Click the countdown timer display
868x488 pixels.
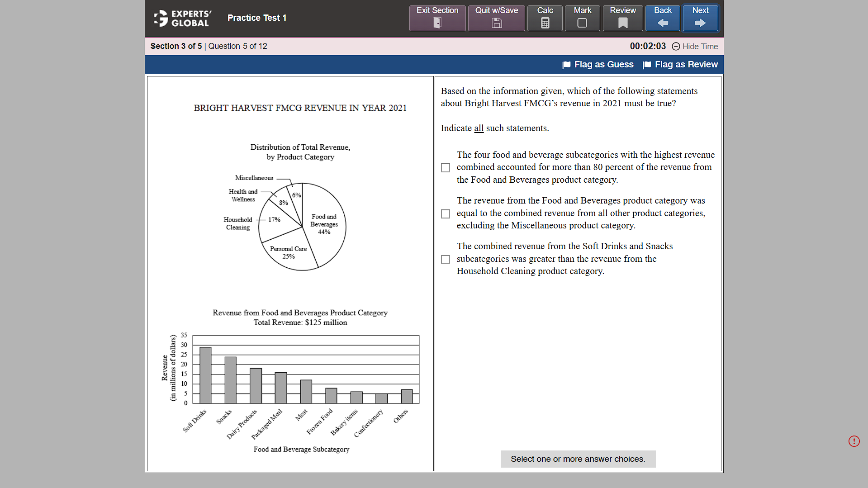(x=648, y=46)
